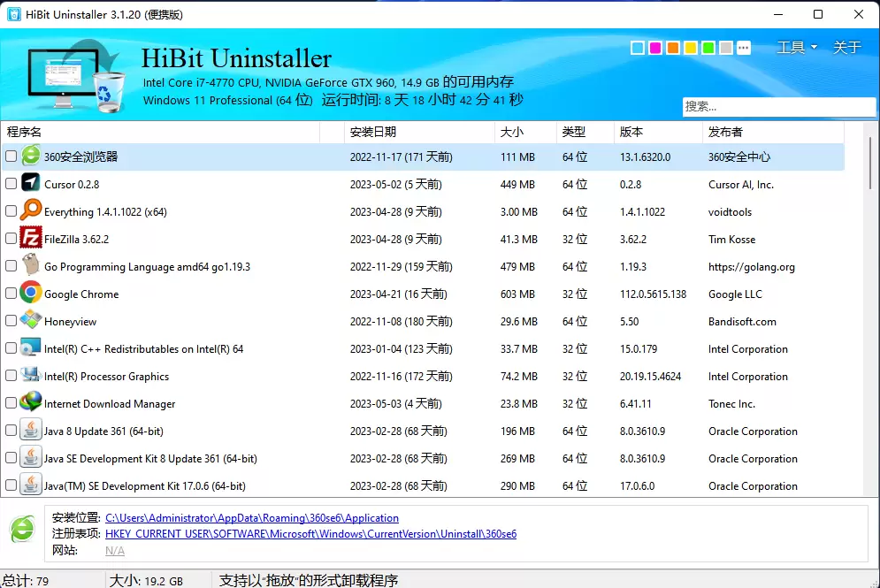Check Intel(R) Processor Graphics checkbox
Image resolution: width=880 pixels, height=588 pixels.
click(11, 376)
